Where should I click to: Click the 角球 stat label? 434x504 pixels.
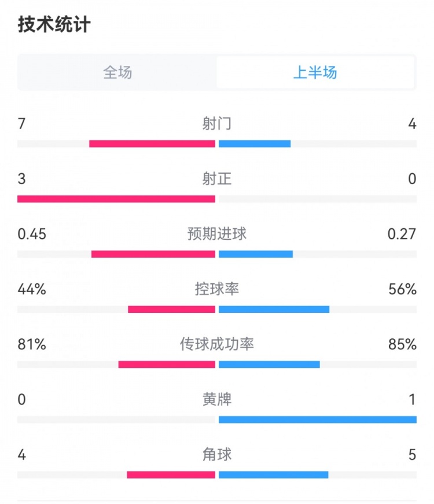click(217, 454)
